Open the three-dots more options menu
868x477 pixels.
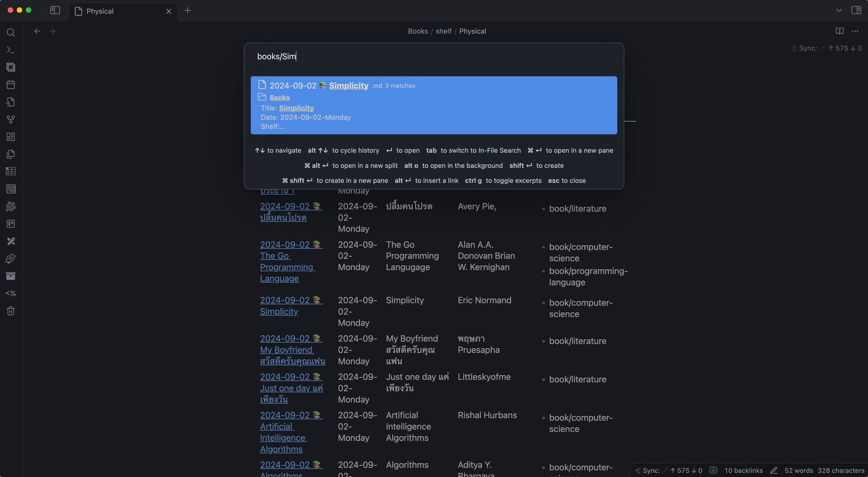pos(855,31)
